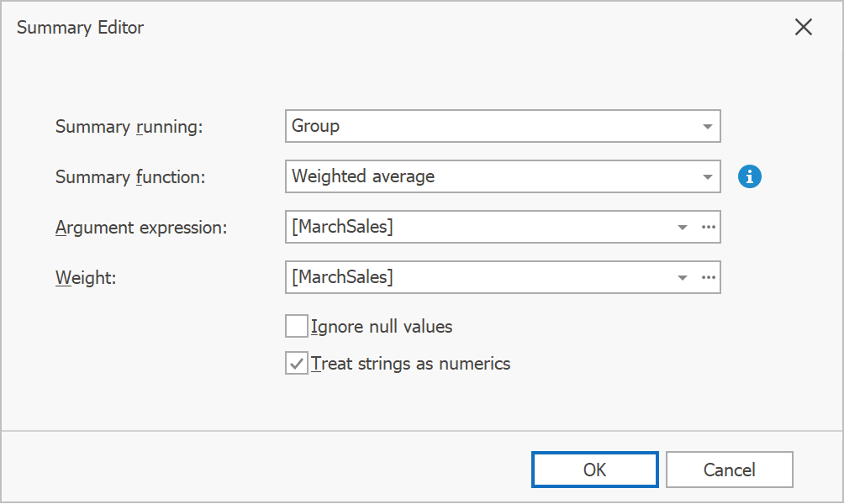Screen dimensions: 844x504
Task: Open expression editor via Argument expression ellipsis button
Action: click(709, 227)
